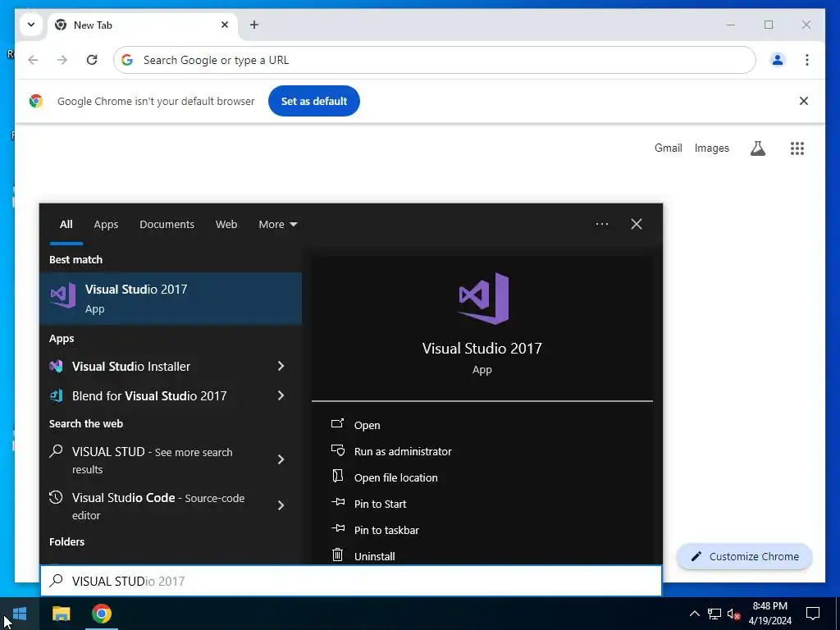
Task: Open Search Labs flask icon
Action: 757,148
